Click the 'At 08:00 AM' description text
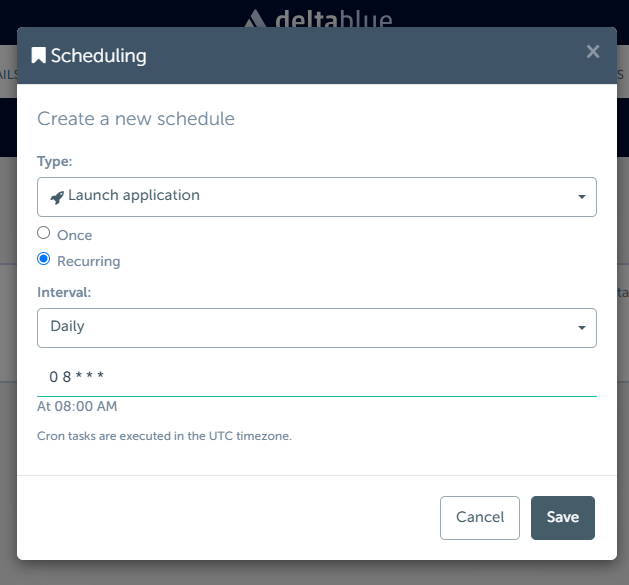The width and height of the screenshot is (629, 585). tap(77, 407)
